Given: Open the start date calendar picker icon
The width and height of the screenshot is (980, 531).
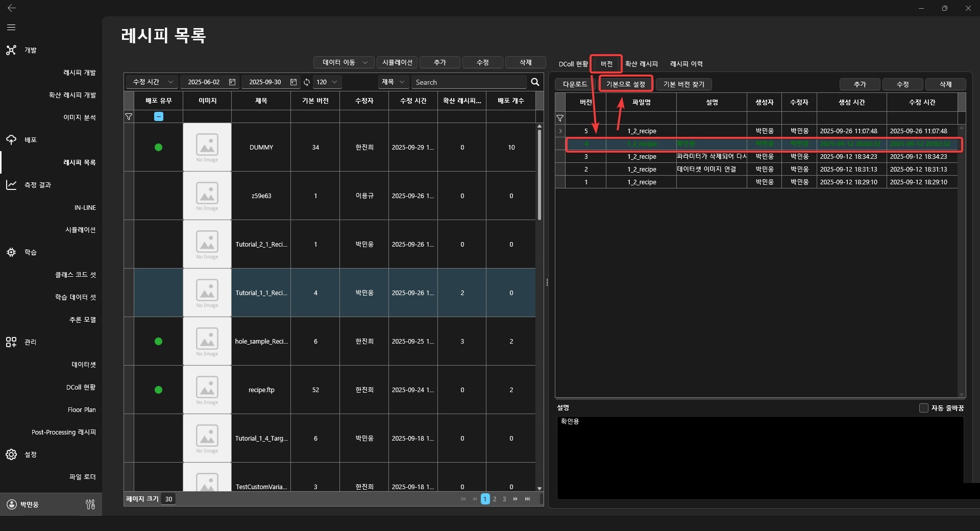Looking at the screenshot, I should pyautogui.click(x=232, y=82).
